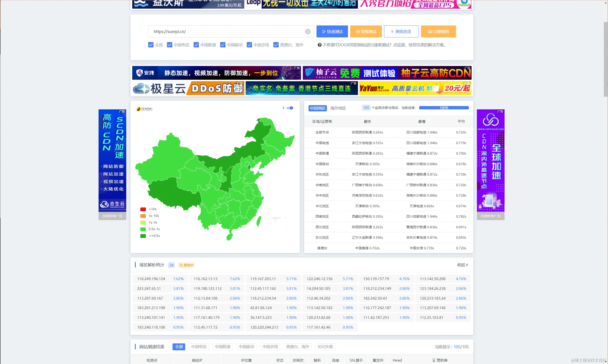Uncheck the 港澳台、海外 checkbox
The width and height of the screenshot is (608, 364).
(276, 45)
